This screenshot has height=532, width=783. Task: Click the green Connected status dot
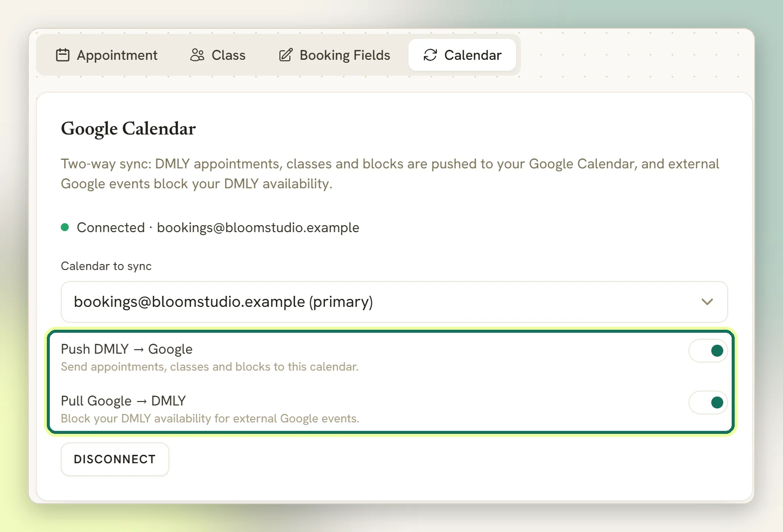pos(65,228)
